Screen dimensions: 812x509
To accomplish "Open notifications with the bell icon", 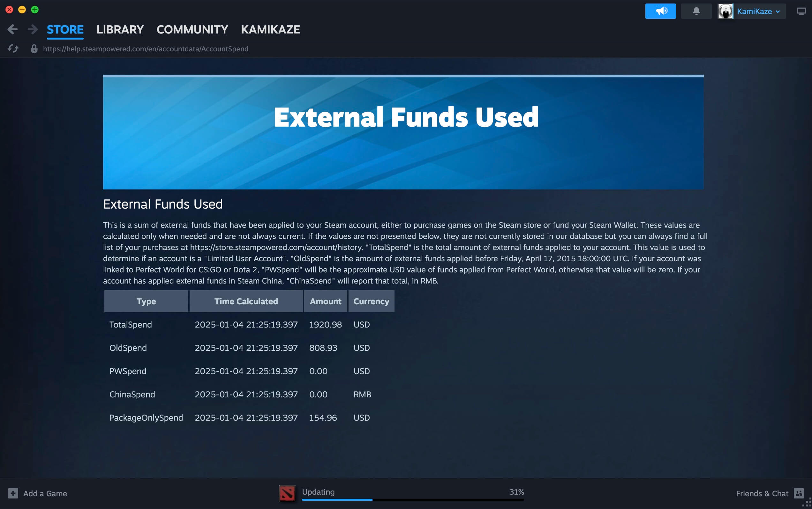I will coord(696,11).
